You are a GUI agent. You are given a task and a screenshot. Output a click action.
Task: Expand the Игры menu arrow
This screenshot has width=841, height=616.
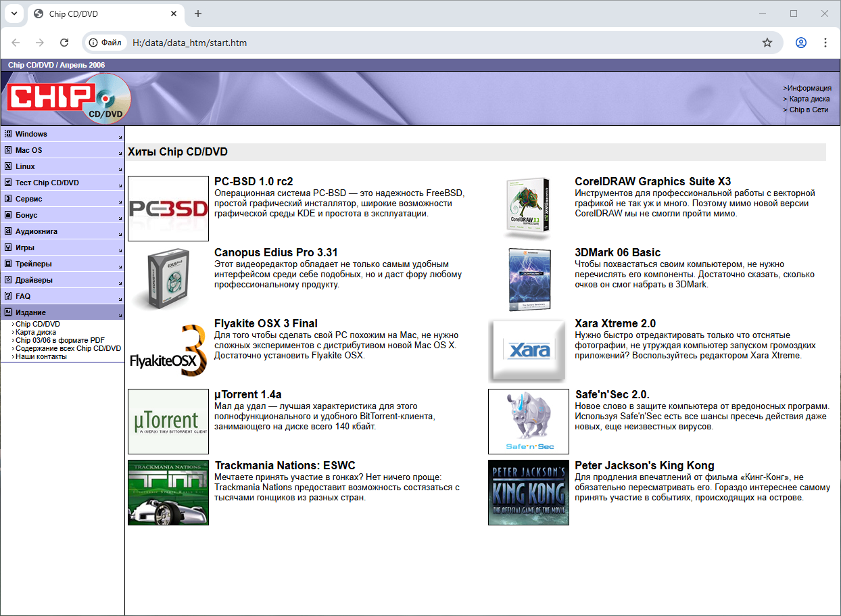(x=120, y=250)
